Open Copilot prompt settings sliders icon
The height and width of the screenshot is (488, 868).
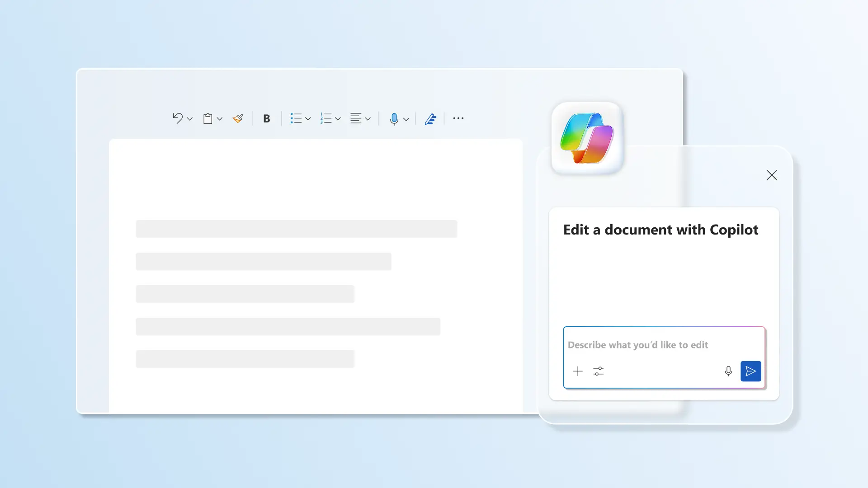(x=599, y=371)
